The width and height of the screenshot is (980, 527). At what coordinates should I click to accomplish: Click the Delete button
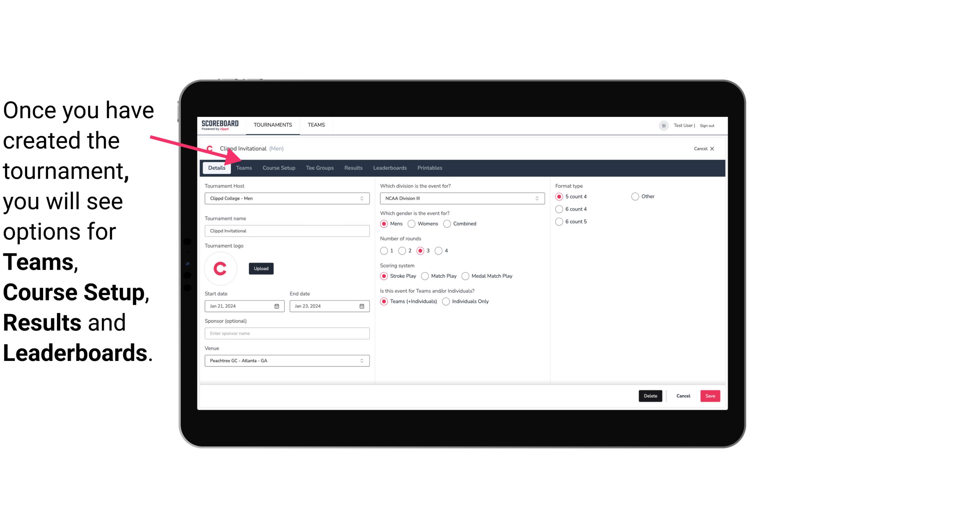coord(650,396)
